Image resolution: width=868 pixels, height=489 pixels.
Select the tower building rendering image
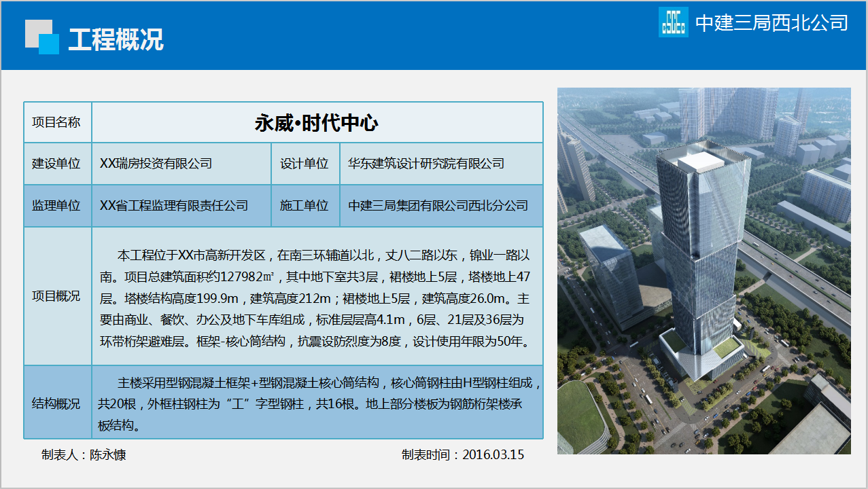[704, 271]
